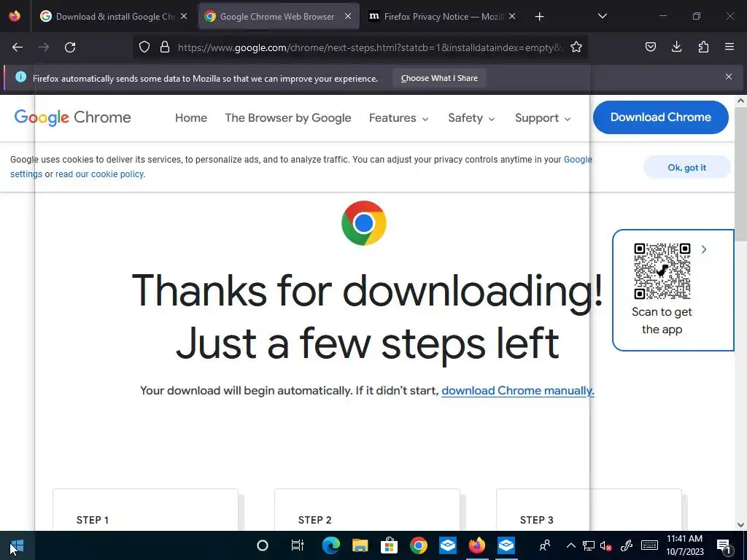Image resolution: width=747 pixels, height=560 pixels.
Task: Open Save to Pocket
Action: click(x=651, y=47)
